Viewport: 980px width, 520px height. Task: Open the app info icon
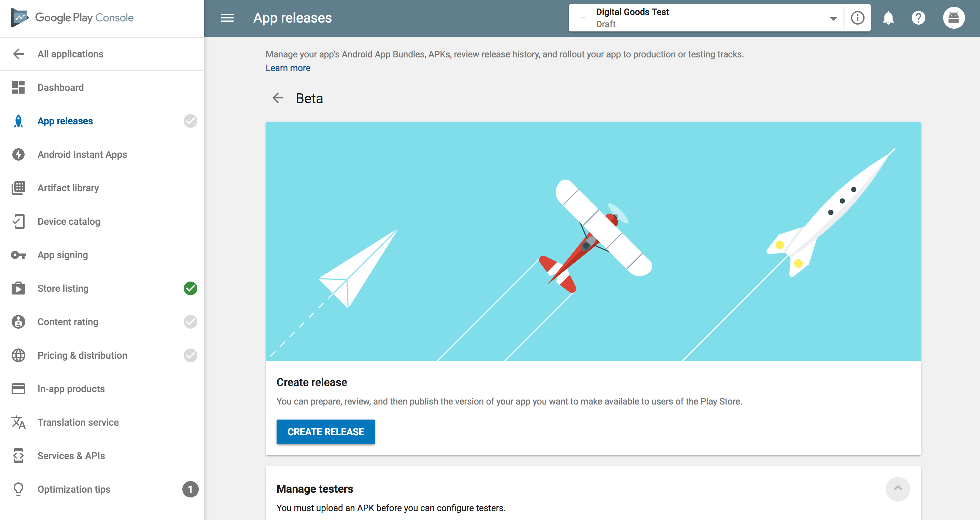click(857, 18)
